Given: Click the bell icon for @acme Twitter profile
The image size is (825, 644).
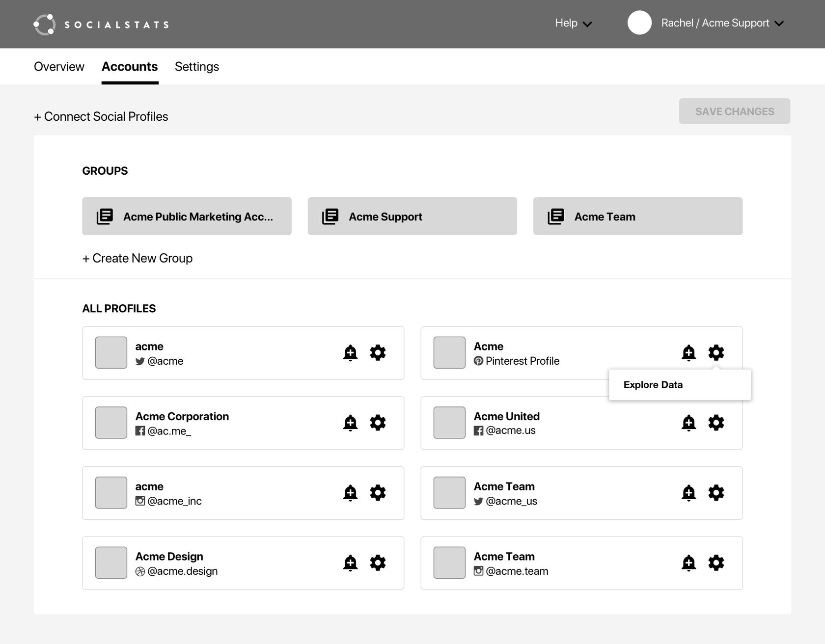Looking at the screenshot, I should click(350, 353).
